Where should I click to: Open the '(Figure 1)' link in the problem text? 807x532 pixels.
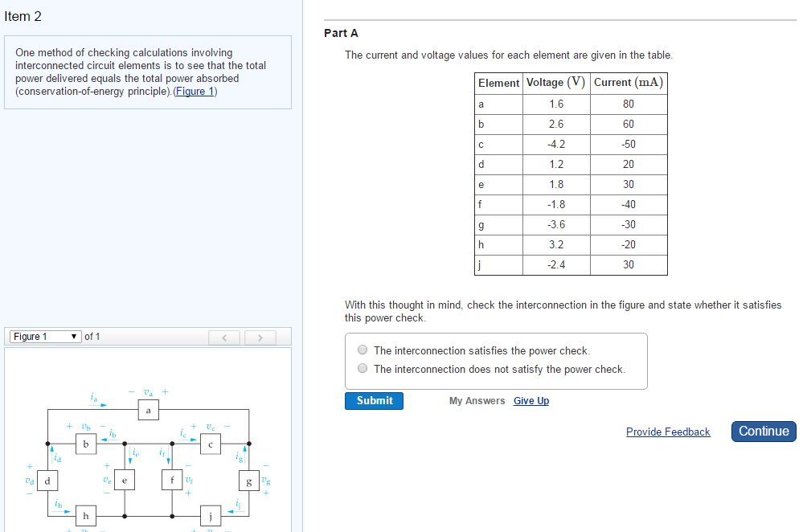pos(194,91)
